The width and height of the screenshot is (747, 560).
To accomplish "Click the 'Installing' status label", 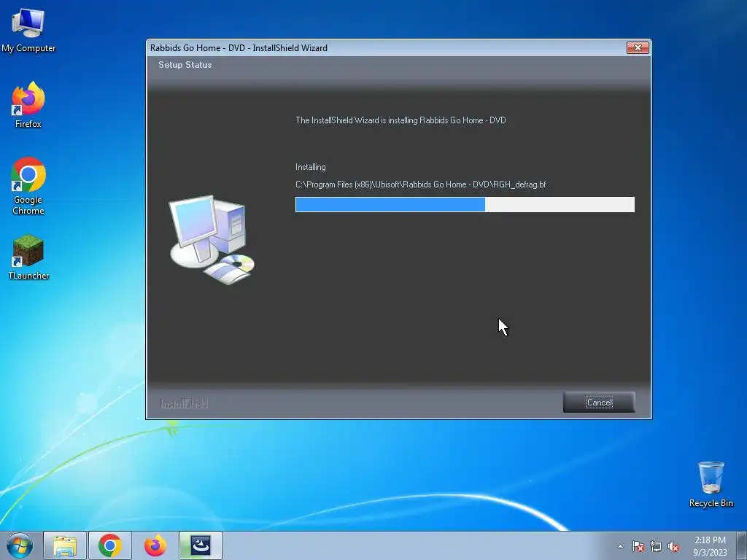I will click(x=311, y=167).
